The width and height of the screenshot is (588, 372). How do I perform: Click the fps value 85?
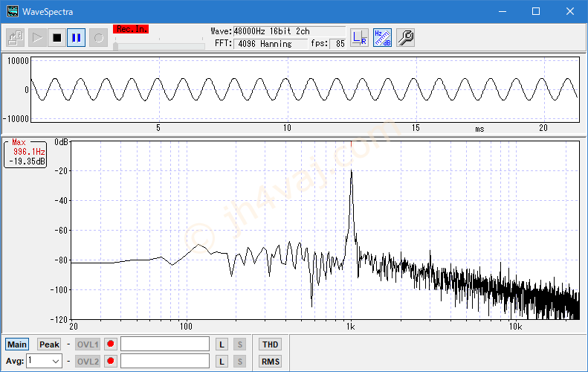tap(337, 44)
